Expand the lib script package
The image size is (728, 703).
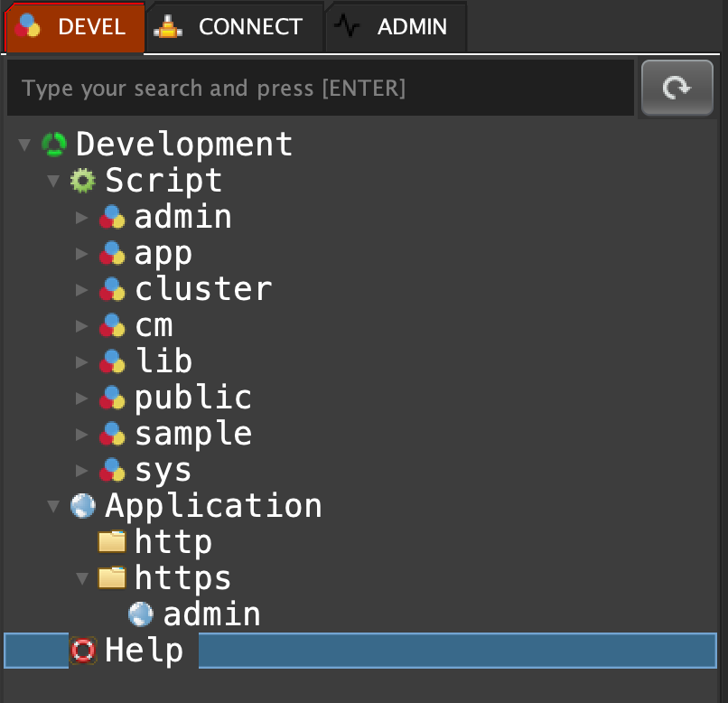(x=82, y=361)
